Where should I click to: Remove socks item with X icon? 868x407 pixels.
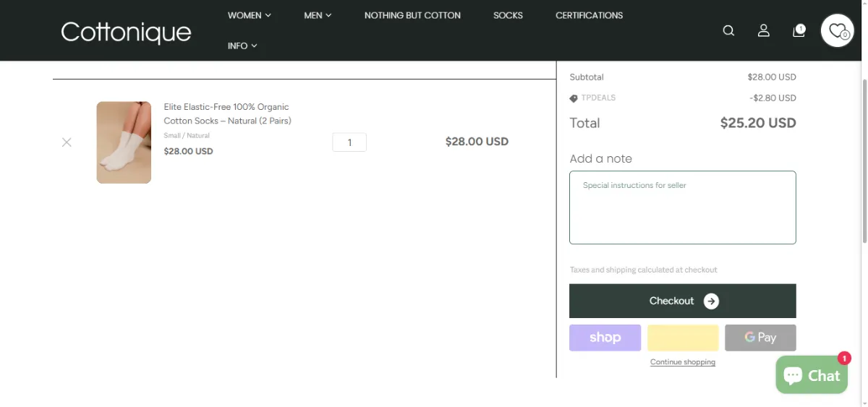[67, 142]
